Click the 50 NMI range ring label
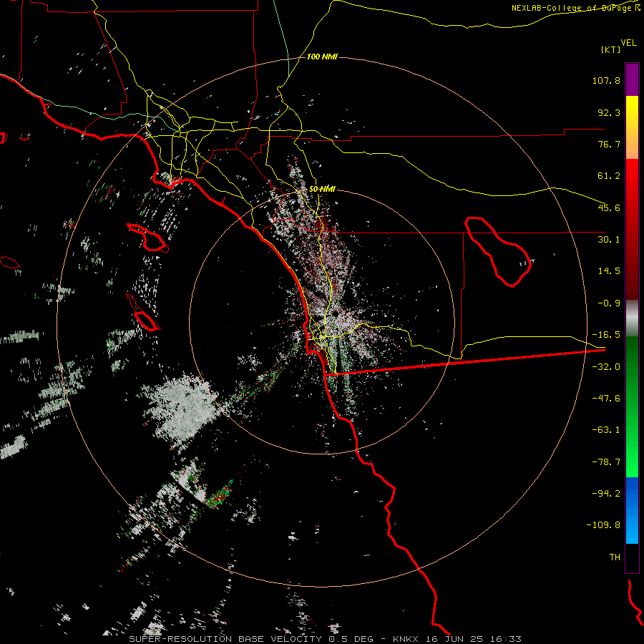Image resolution: width=644 pixels, height=644 pixels. tap(322, 189)
